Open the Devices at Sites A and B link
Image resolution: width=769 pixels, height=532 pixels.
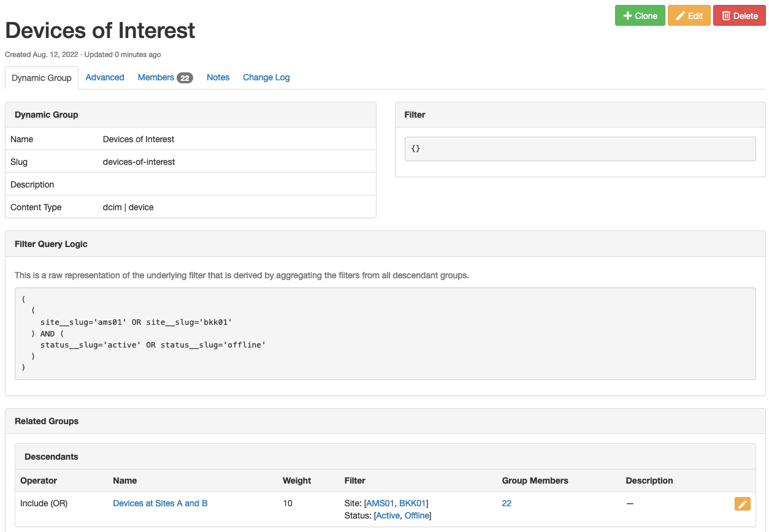(160, 503)
